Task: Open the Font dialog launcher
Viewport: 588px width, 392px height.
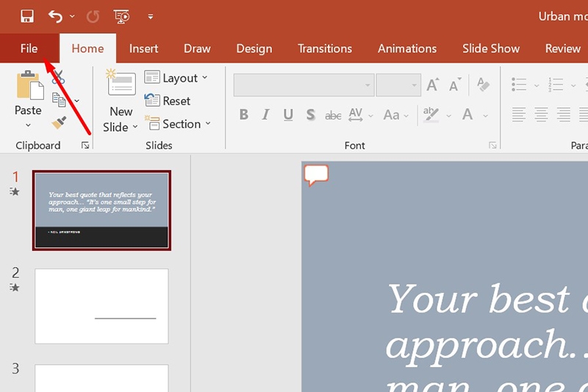Action: [492, 146]
